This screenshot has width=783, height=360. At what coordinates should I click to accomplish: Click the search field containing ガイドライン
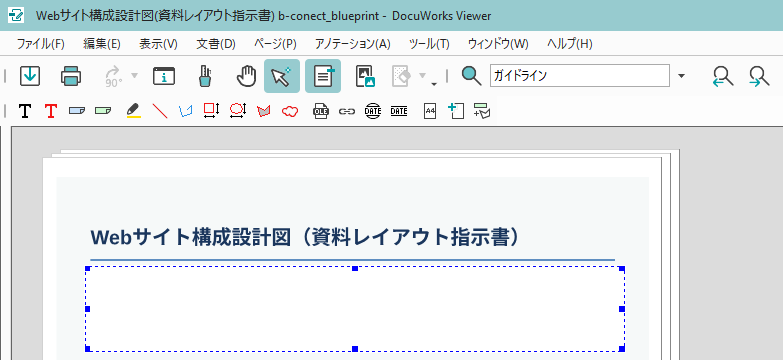[x=580, y=76]
